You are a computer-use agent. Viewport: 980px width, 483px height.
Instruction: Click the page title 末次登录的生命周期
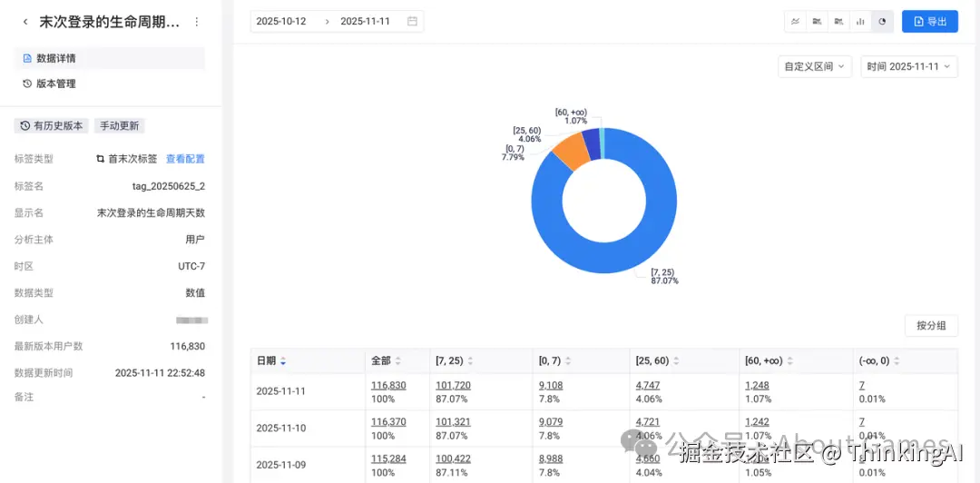[x=110, y=22]
